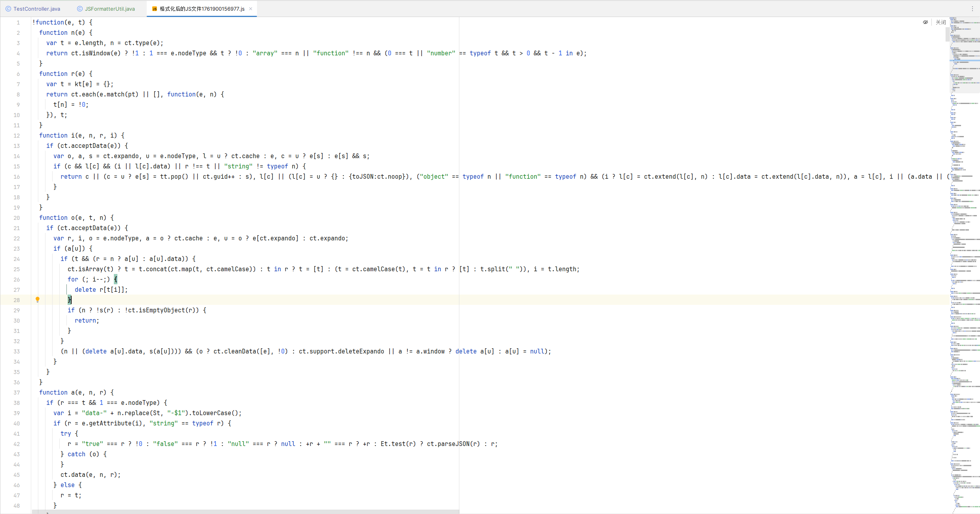Click the JS file icon on active tab

coord(155,9)
